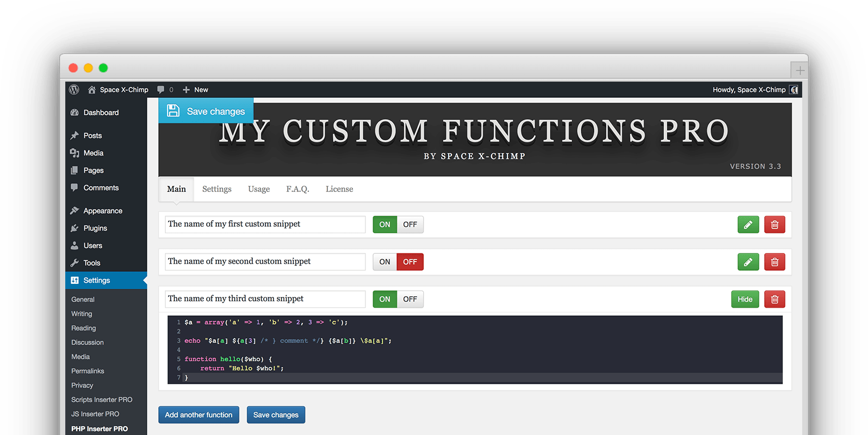Screen dimensions: 868x435
Task: Click the third custom snippet name field
Action: (x=265, y=299)
